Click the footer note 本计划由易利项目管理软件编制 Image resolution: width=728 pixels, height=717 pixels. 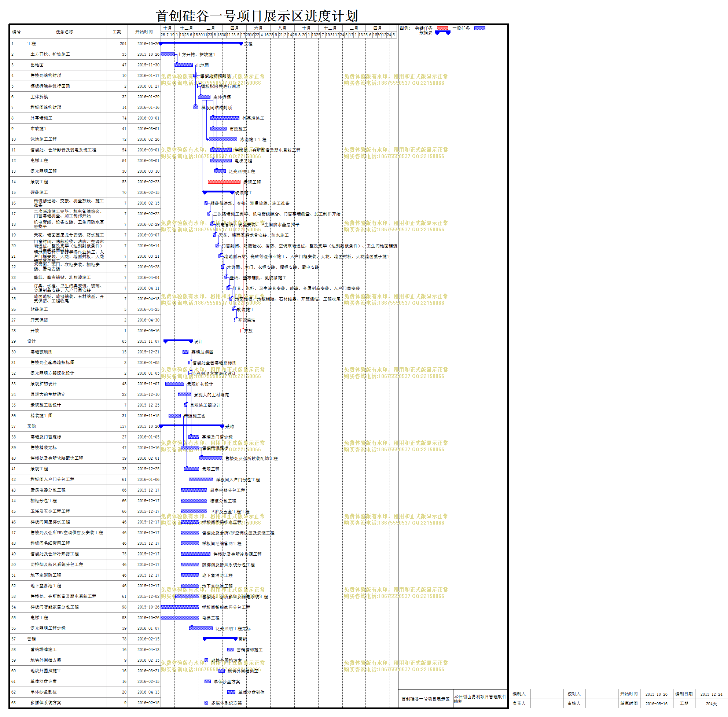pyautogui.click(x=480, y=699)
